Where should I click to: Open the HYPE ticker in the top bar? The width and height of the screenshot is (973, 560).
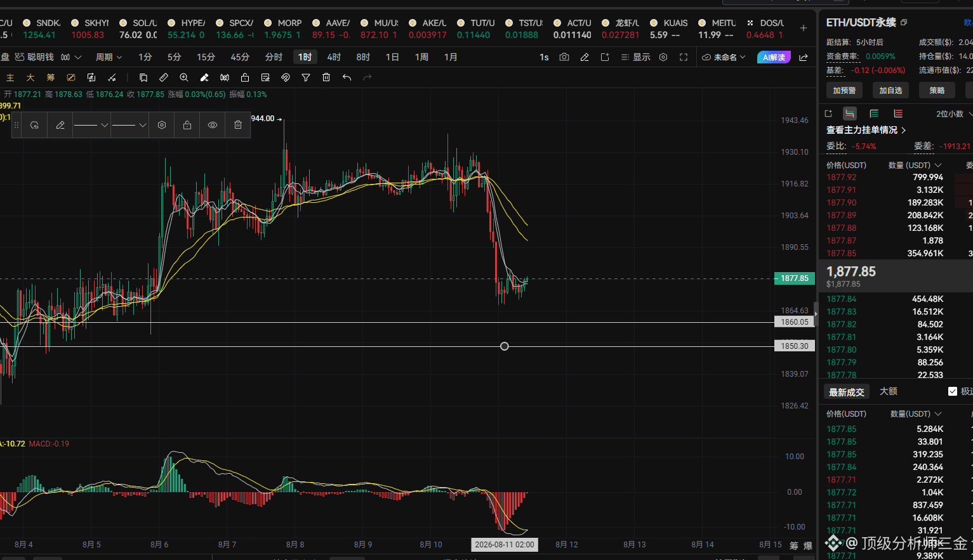[x=187, y=29]
